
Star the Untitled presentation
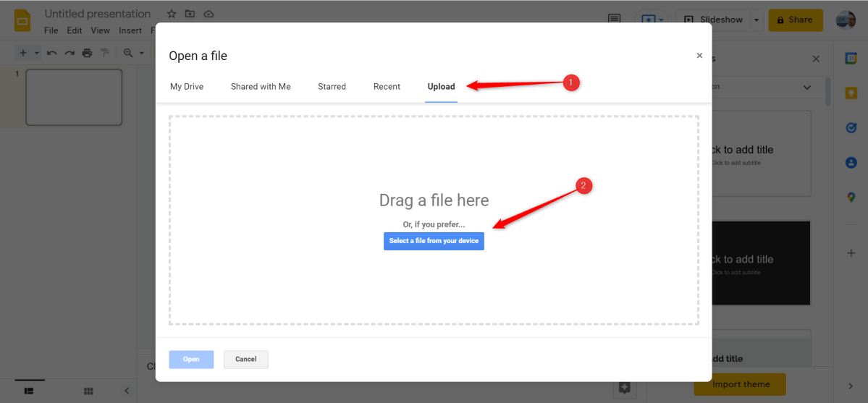pyautogui.click(x=172, y=14)
